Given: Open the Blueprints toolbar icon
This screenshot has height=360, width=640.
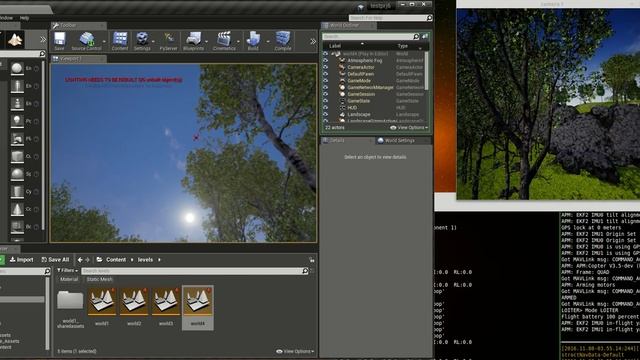Looking at the screenshot, I should tap(193, 39).
